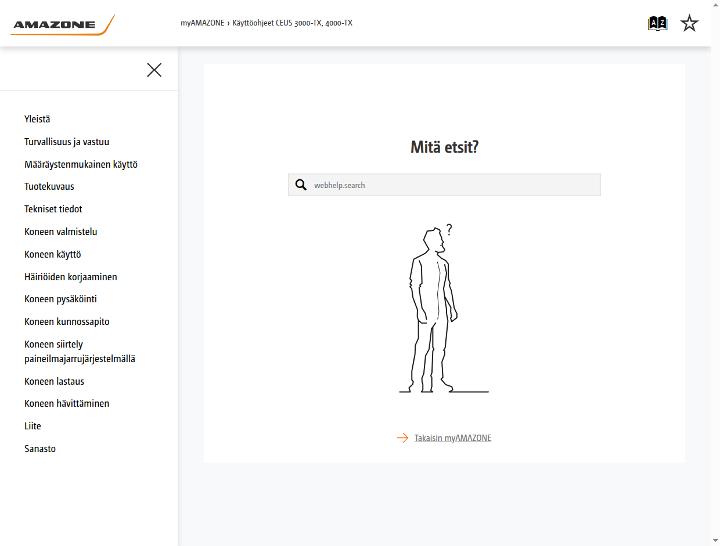Follow the Takaisin myAMAZONE link

[x=453, y=438]
